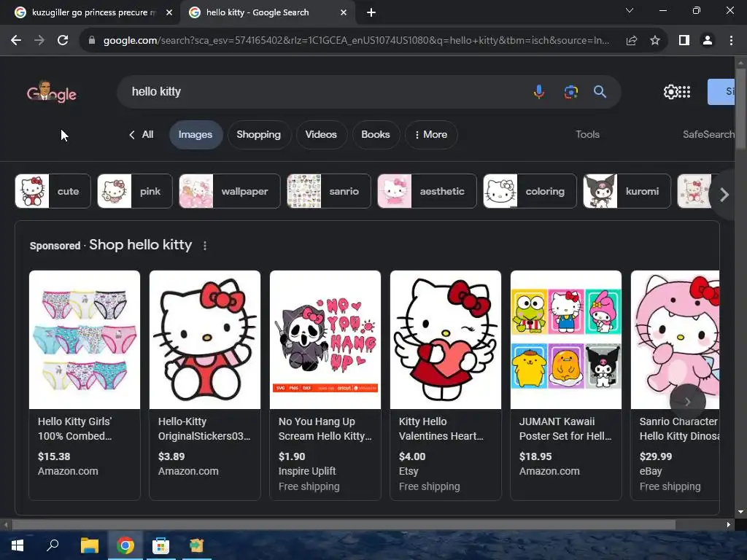This screenshot has height=560, width=747.
Task: Open Kitty Hello Valentines Heart product image
Action: (446, 340)
